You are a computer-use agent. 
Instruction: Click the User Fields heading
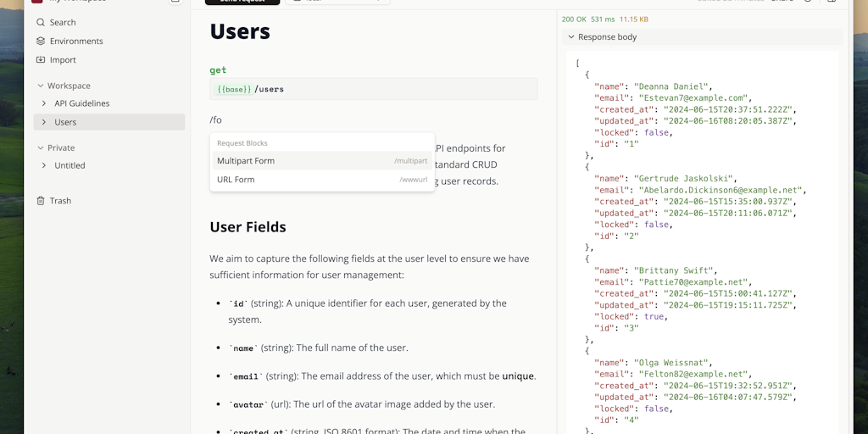point(248,227)
